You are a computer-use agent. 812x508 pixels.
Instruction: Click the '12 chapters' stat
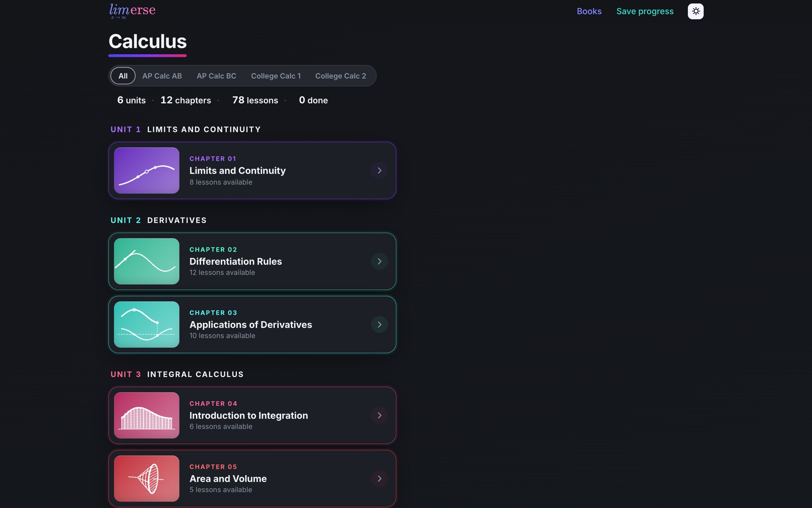(x=186, y=100)
